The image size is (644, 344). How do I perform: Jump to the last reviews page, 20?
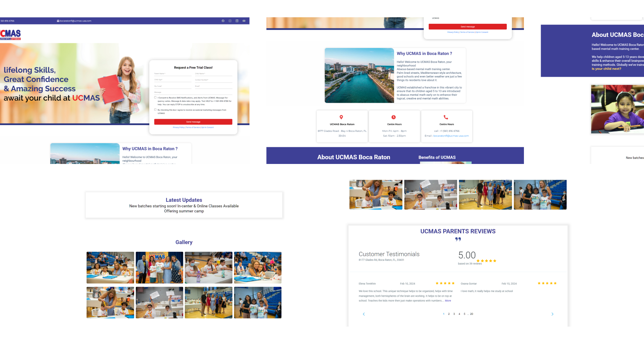pos(472,314)
